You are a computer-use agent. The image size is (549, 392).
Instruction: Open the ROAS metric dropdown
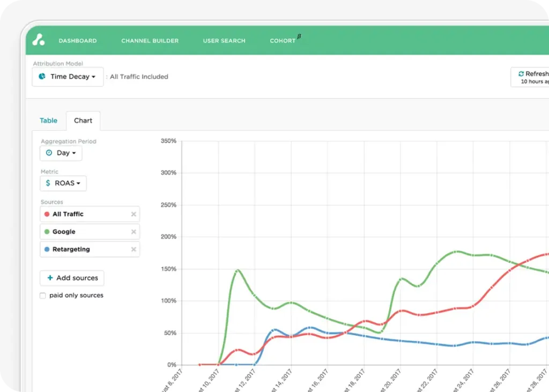point(63,183)
